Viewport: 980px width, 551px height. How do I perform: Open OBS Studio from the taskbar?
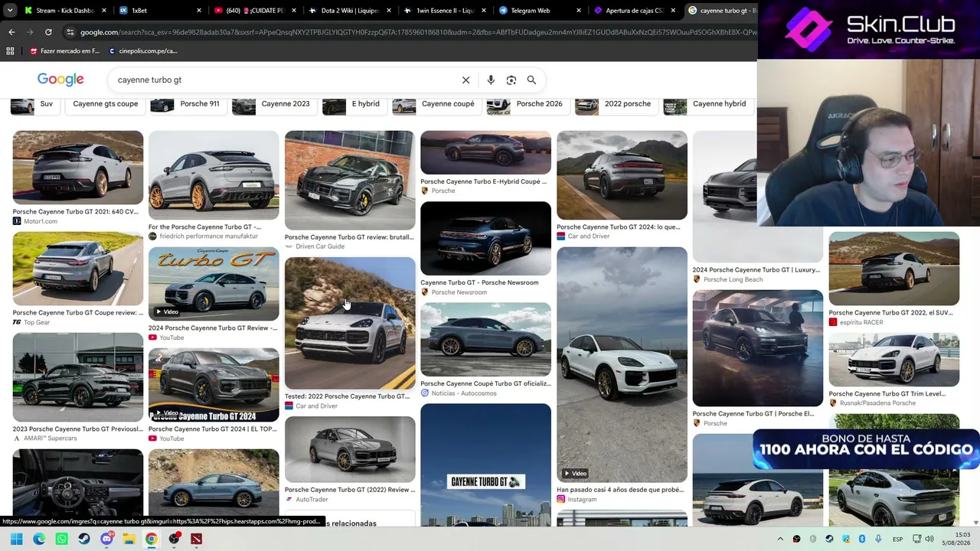[175, 539]
